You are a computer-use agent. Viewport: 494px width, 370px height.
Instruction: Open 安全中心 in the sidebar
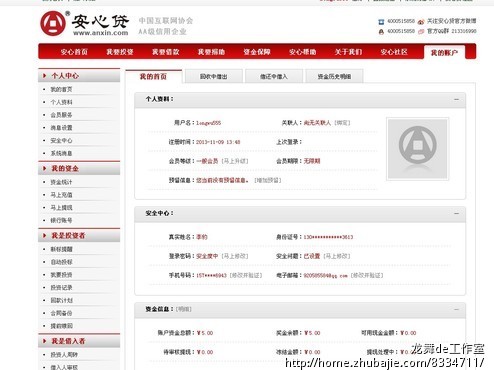pyautogui.click(x=61, y=141)
